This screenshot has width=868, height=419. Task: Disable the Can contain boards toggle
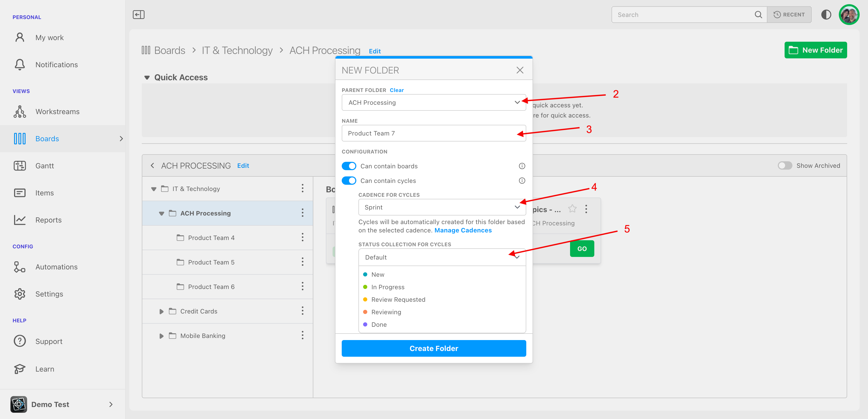tap(349, 166)
